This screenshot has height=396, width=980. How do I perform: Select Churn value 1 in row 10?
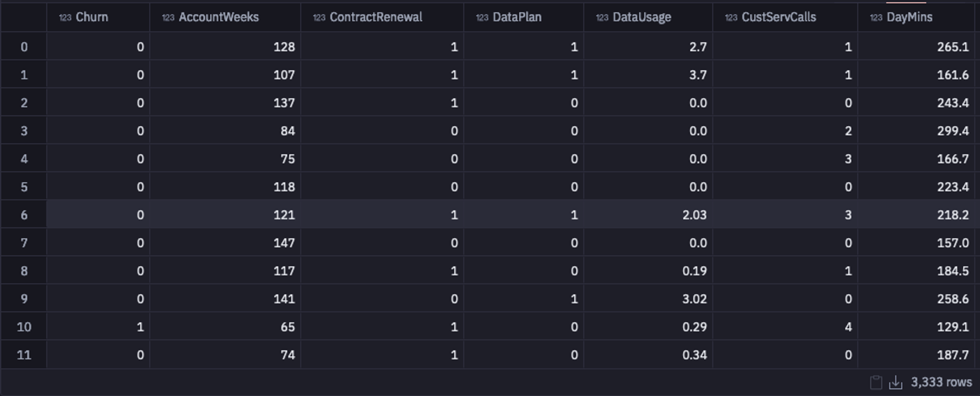[x=140, y=327]
